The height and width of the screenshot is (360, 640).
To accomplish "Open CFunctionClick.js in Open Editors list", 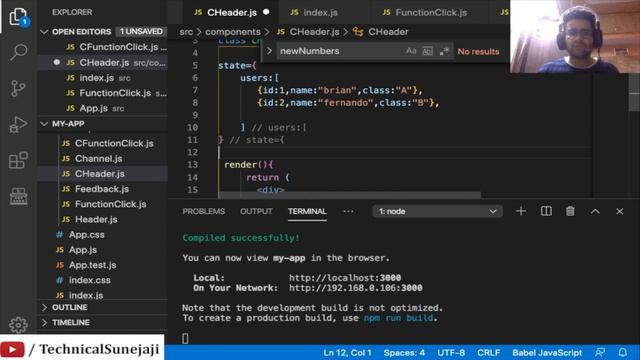I will pos(103,47).
